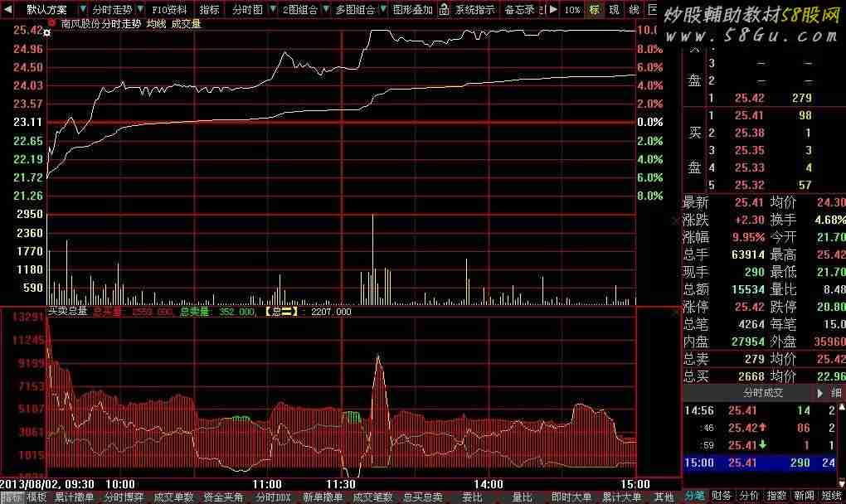Select 多图组合 layout
This screenshot has width=846, height=504.
click(355, 10)
